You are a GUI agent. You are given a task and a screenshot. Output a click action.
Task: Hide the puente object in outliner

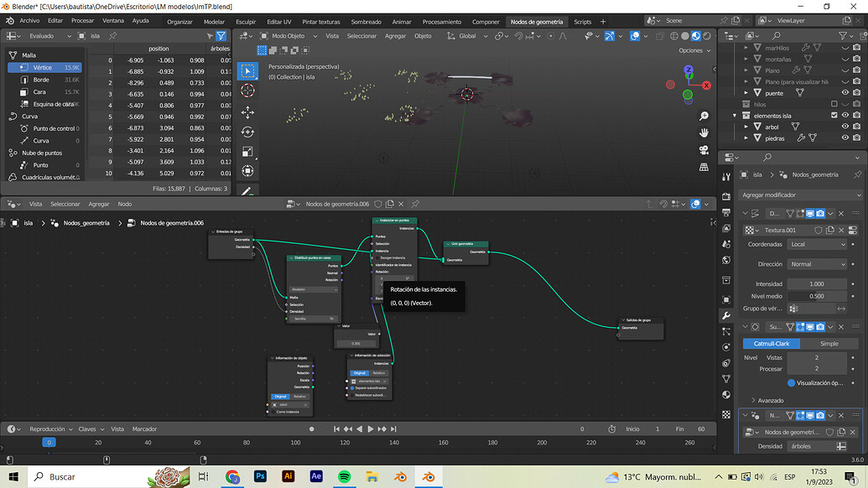[x=845, y=93]
